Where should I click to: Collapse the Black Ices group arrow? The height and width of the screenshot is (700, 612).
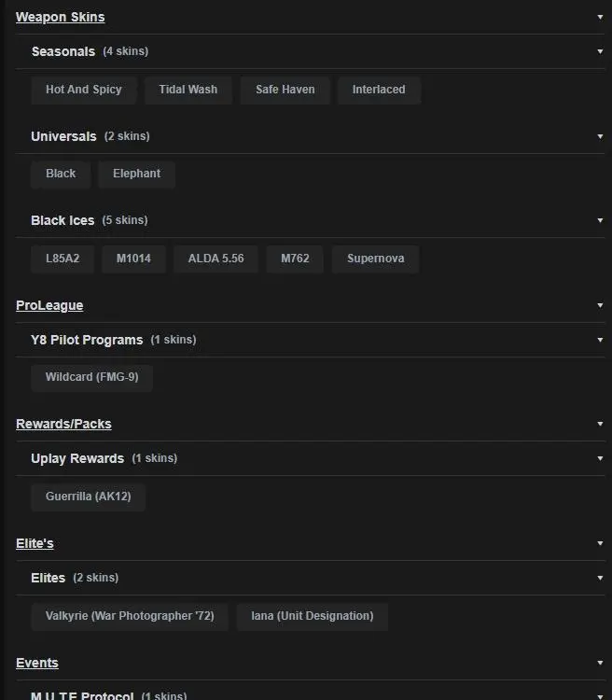click(x=600, y=220)
